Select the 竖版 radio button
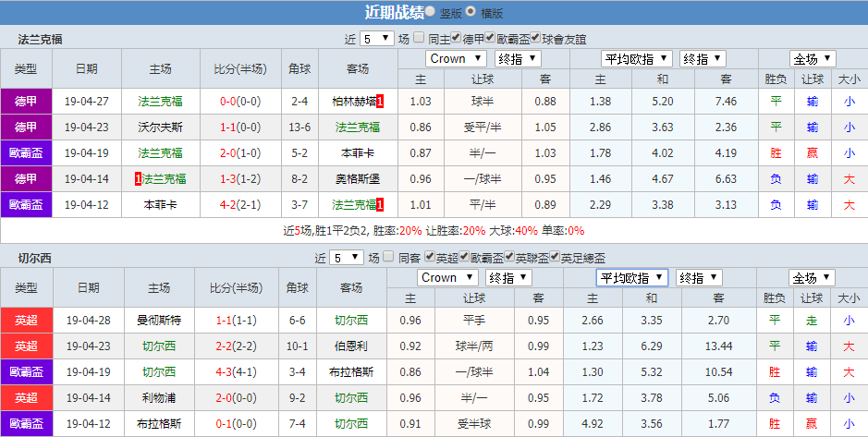The width and height of the screenshot is (868, 437). (430, 11)
